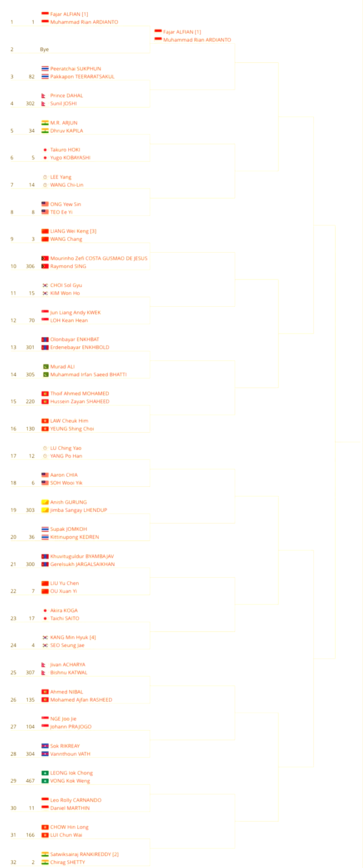The height and width of the screenshot is (868, 363).
Task: Click Pakistan flag beside Murad ALI
Action: pos(45,367)
